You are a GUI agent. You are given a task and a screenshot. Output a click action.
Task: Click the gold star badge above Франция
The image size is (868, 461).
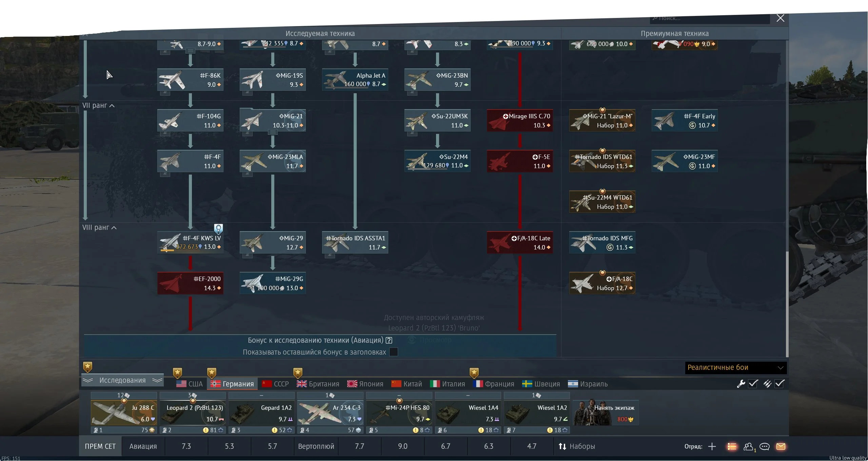474,373
